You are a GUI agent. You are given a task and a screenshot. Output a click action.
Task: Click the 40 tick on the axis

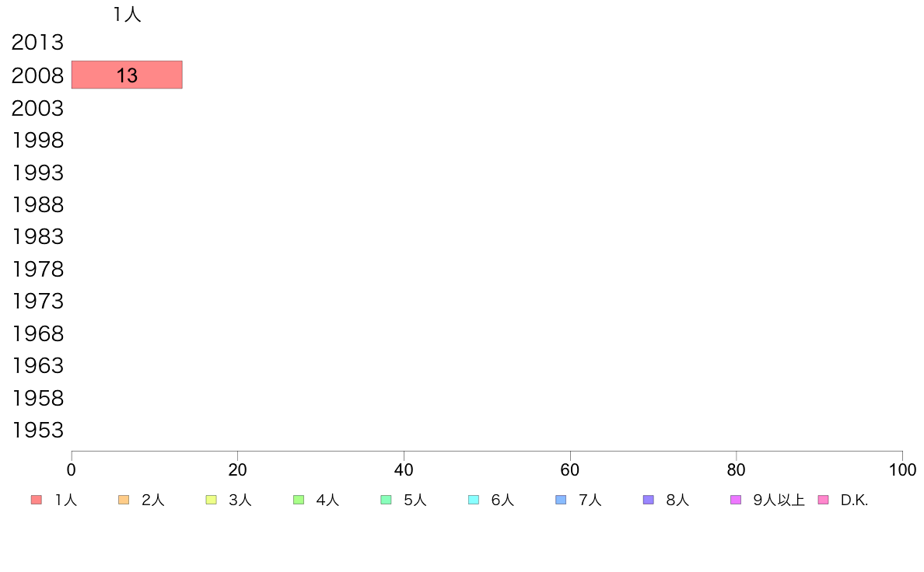404,469
